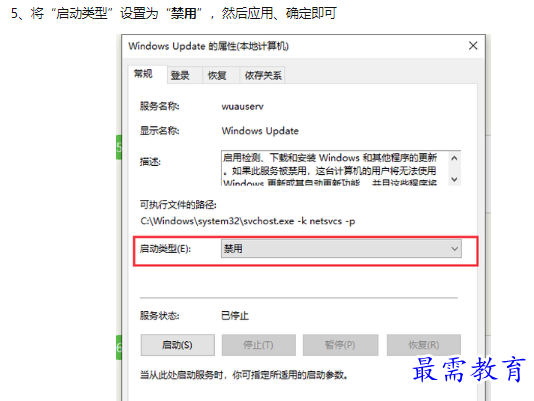Viewport: 534px width, 401px height.
Task: Click the 启动类型(E) label
Action: pyautogui.click(x=166, y=249)
